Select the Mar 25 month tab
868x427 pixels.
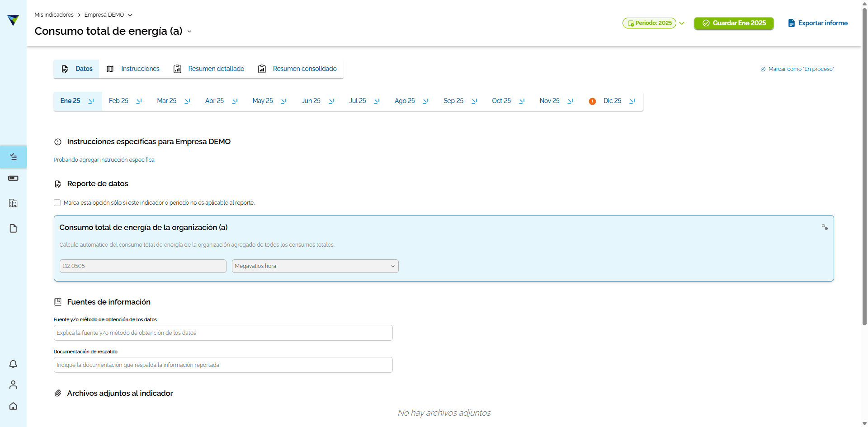point(167,101)
